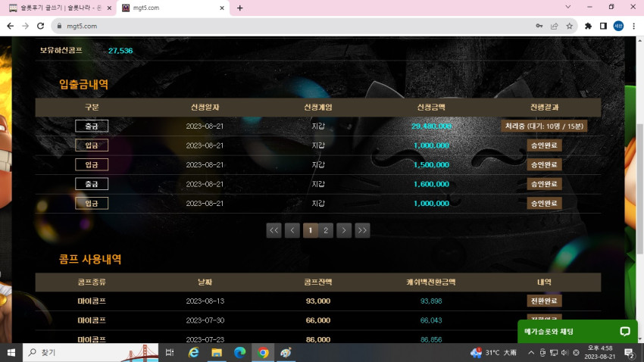Open Task View on the taskbar
The height and width of the screenshot is (362, 644).
coord(169,353)
